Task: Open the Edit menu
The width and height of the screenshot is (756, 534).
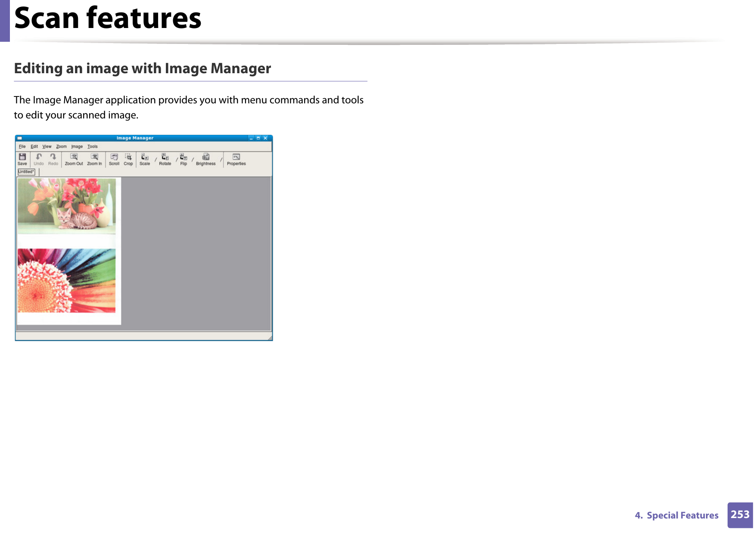Action: click(x=34, y=146)
